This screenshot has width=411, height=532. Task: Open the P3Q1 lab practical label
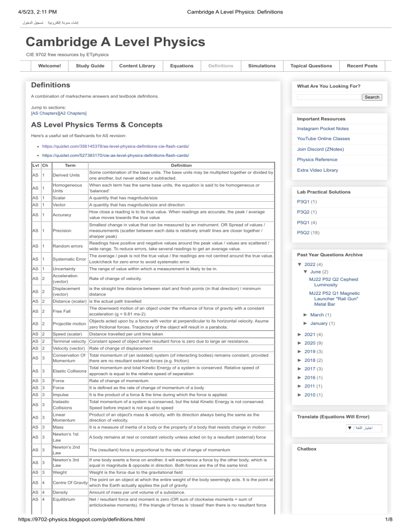pos(303,202)
